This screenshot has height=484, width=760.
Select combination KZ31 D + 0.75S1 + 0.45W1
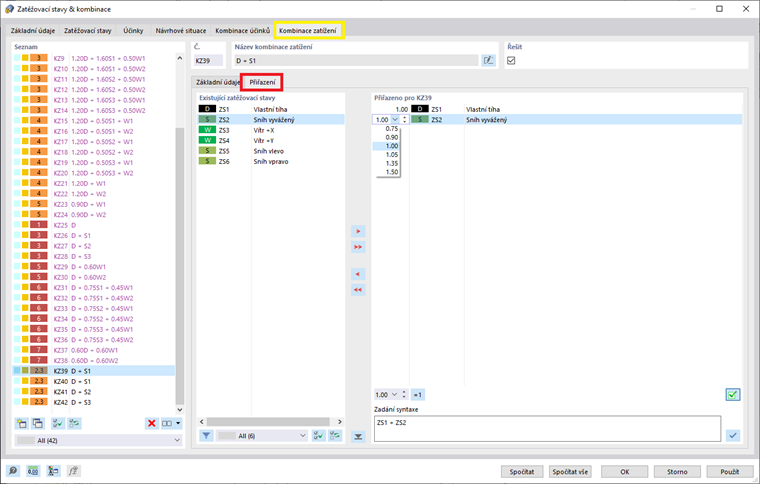click(94, 287)
